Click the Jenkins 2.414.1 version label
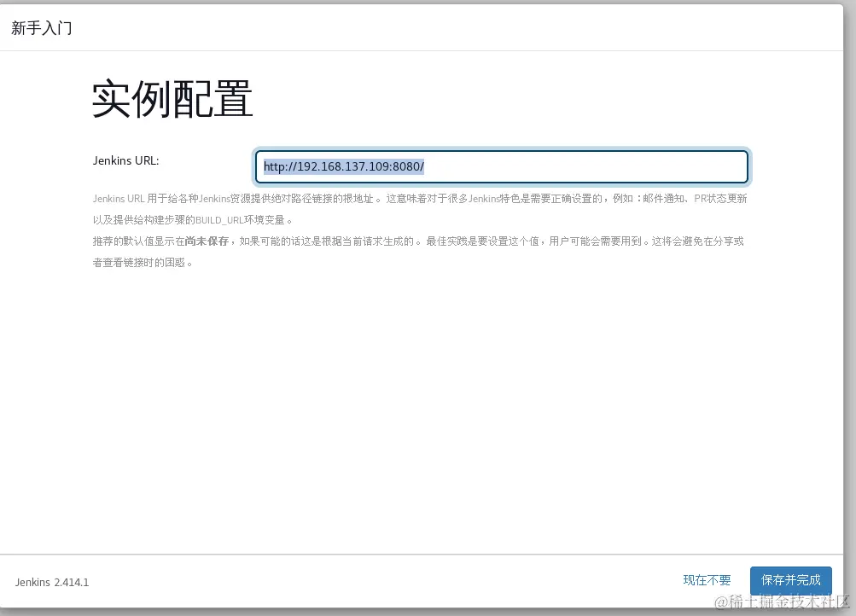 point(51,582)
